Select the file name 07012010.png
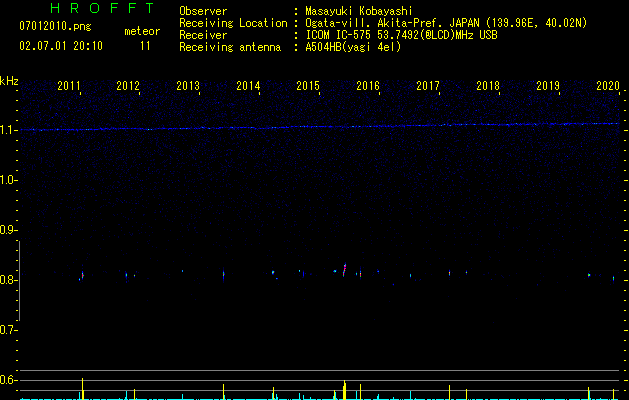This screenshot has height=400, width=629. tap(55, 26)
